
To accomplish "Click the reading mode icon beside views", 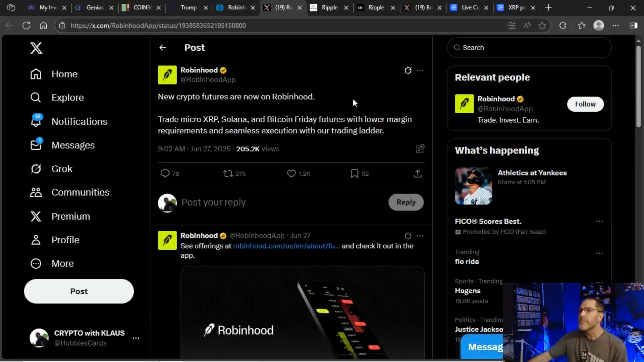I will [420, 148].
